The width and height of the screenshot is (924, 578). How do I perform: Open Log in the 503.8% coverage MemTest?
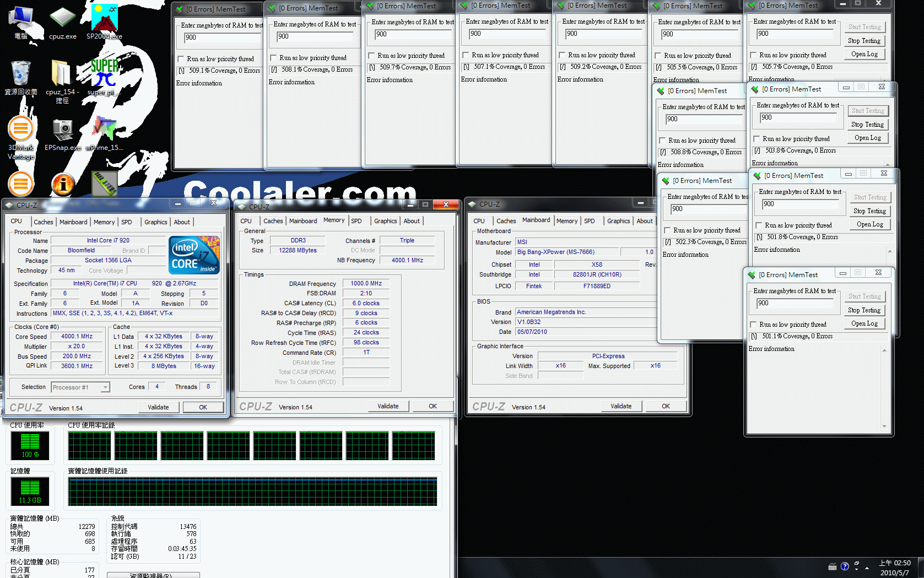coord(867,138)
